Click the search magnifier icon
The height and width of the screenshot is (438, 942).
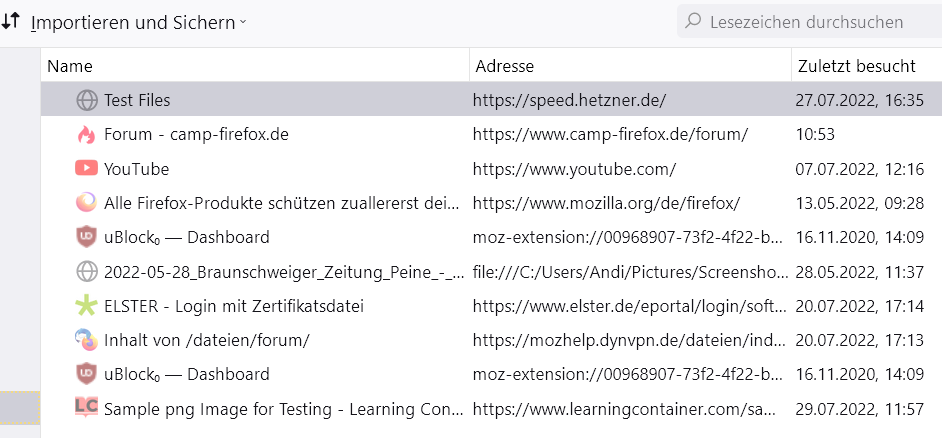[692, 21]
